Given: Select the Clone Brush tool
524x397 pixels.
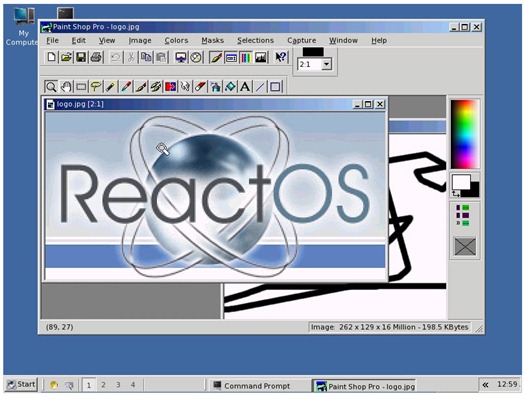Looking at the screenshot, I should tap(155, 87).
